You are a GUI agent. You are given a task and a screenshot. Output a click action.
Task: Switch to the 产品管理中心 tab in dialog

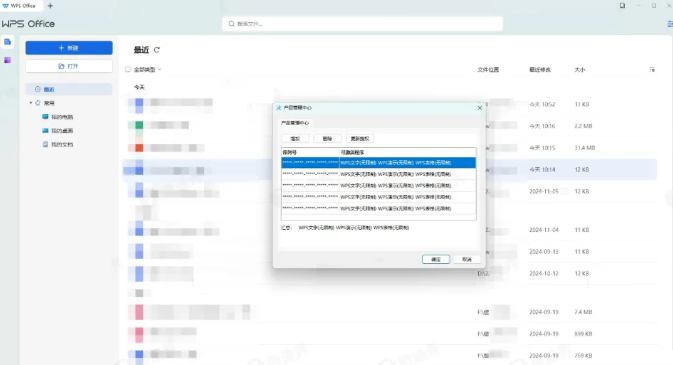click(295, 123)
